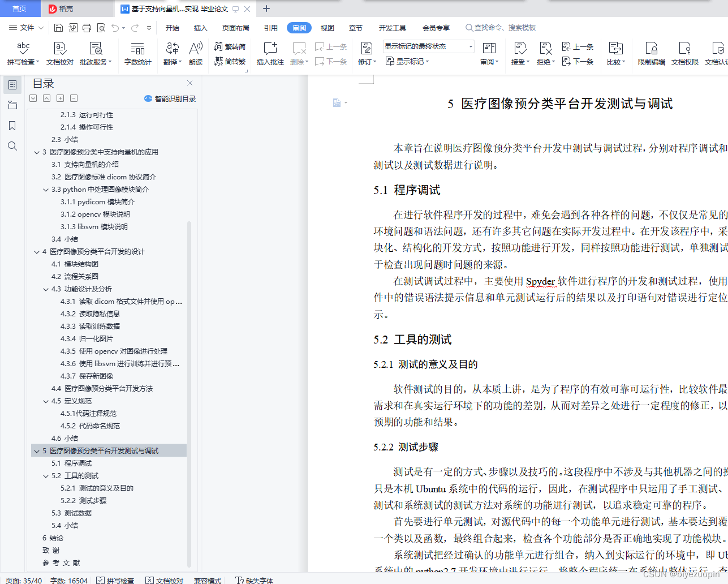Click the outline pane vertical scrollbar
The image size is (728, 584).
189,394
